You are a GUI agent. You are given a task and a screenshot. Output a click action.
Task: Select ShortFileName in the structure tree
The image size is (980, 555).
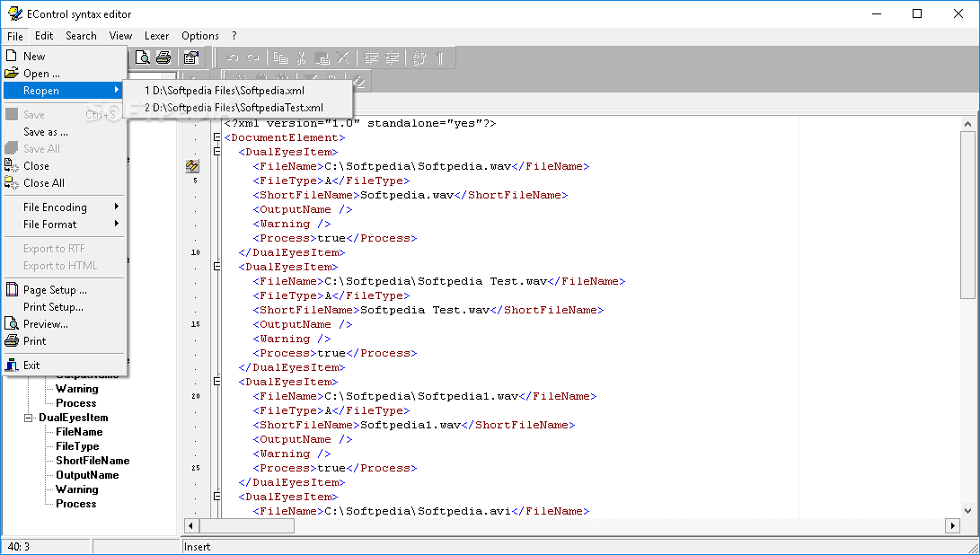(x=93, y=461)
